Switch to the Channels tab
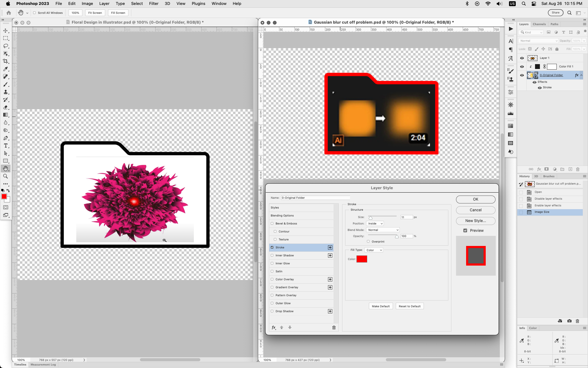The height and width of the screenshot is (368, 588). 539,24
